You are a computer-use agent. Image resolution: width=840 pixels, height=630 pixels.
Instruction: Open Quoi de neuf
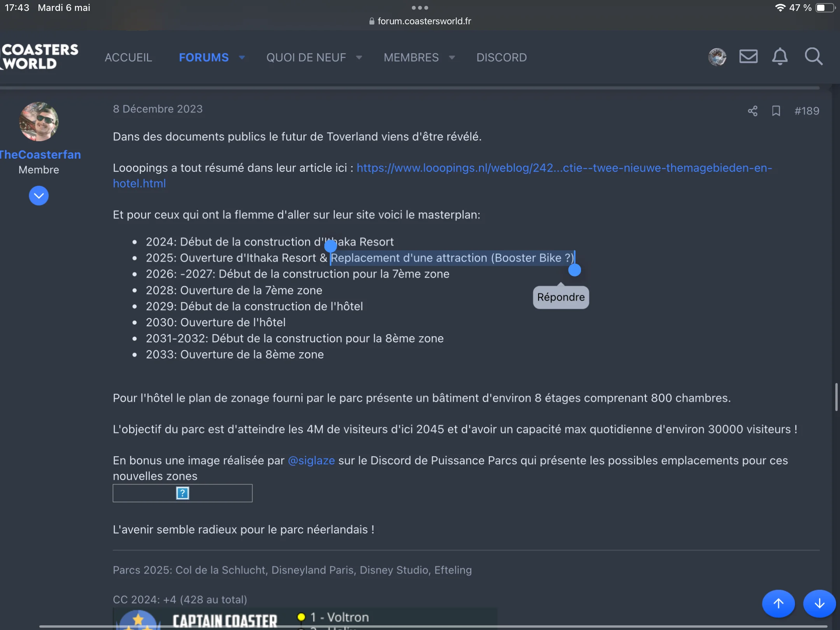(306, 58)
